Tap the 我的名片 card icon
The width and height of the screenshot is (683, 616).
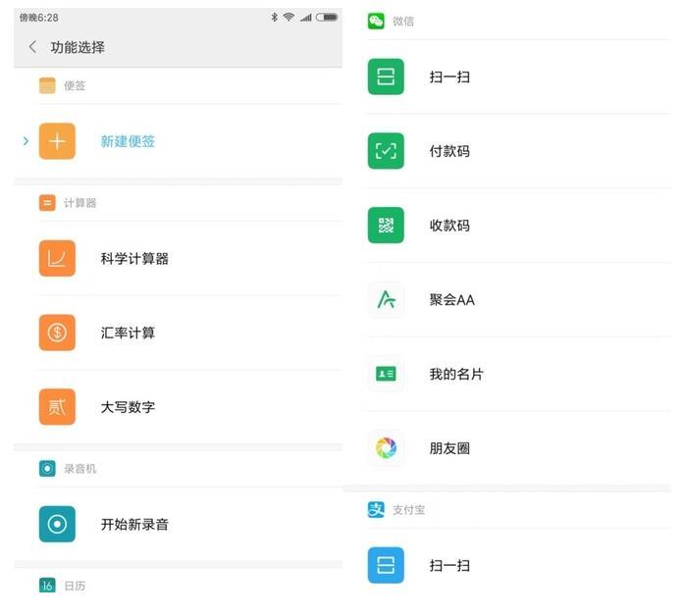pos(386,374)
